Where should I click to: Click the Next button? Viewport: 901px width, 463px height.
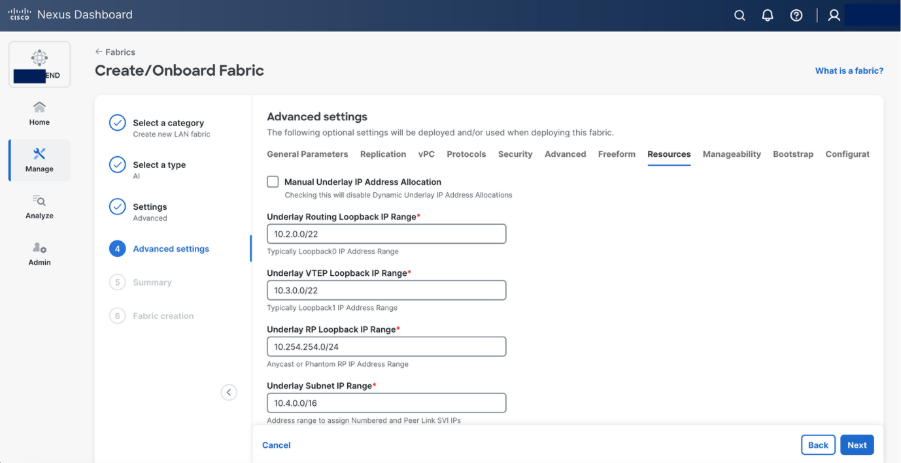coord(857,445)
